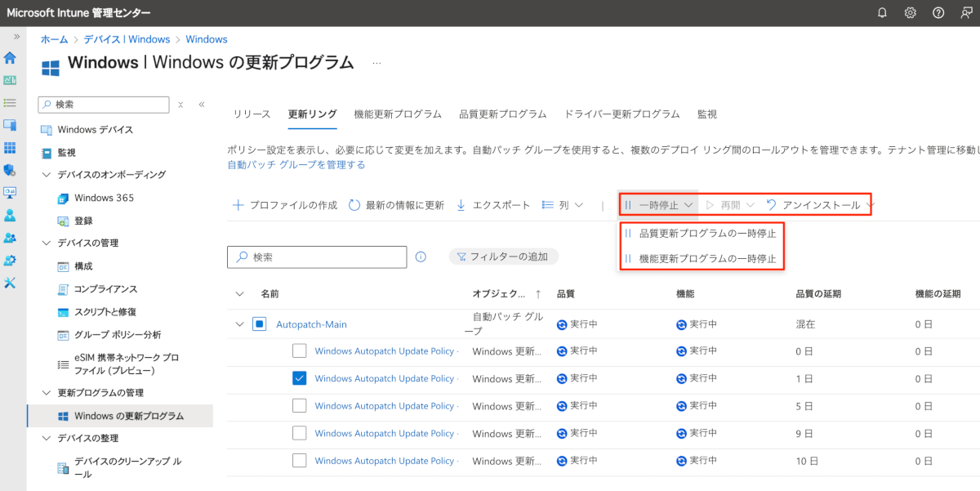This screenshot has width=980, height=491.
Task: Open 自動パッチ グループを管理する link
Action: click(x=296, y=164)
